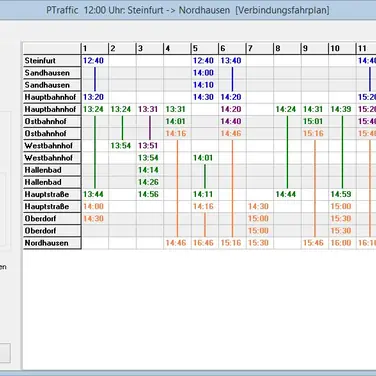
Task: Select the 14:56 Hauptstraße cell
Action: 150,194
